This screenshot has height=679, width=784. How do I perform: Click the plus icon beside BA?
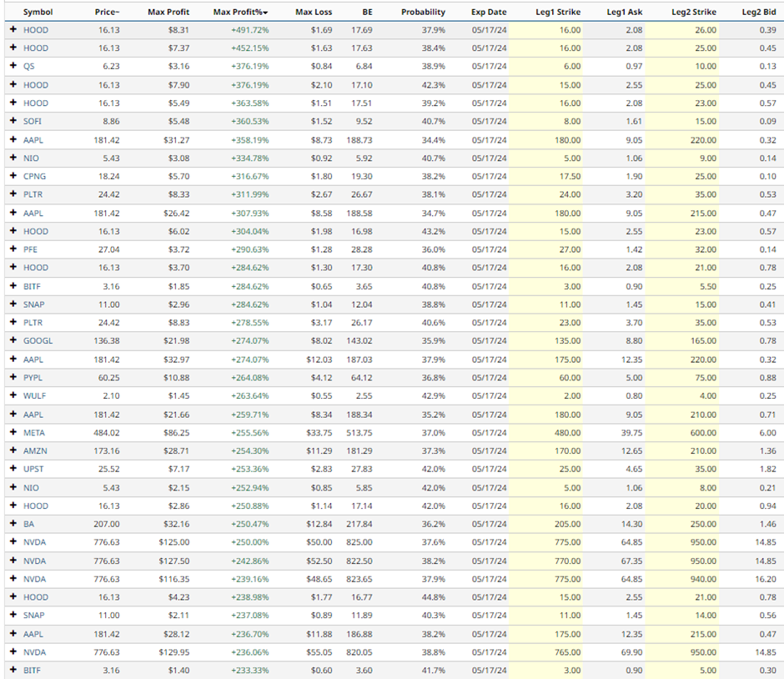click(x=13, y=524)
